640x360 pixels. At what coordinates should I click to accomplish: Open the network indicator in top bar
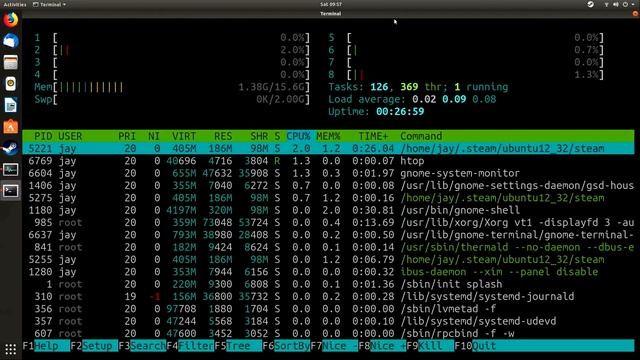[607, 4]
